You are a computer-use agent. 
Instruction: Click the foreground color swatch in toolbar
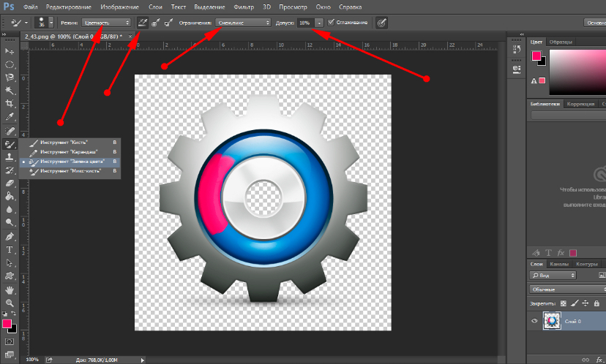point(7,323)
